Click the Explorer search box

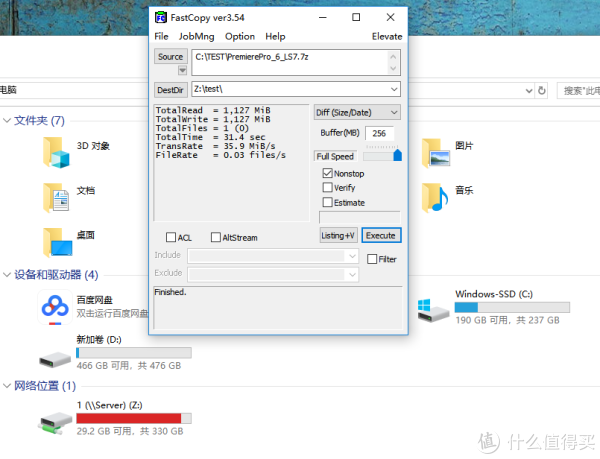click(x=579, y=91)
